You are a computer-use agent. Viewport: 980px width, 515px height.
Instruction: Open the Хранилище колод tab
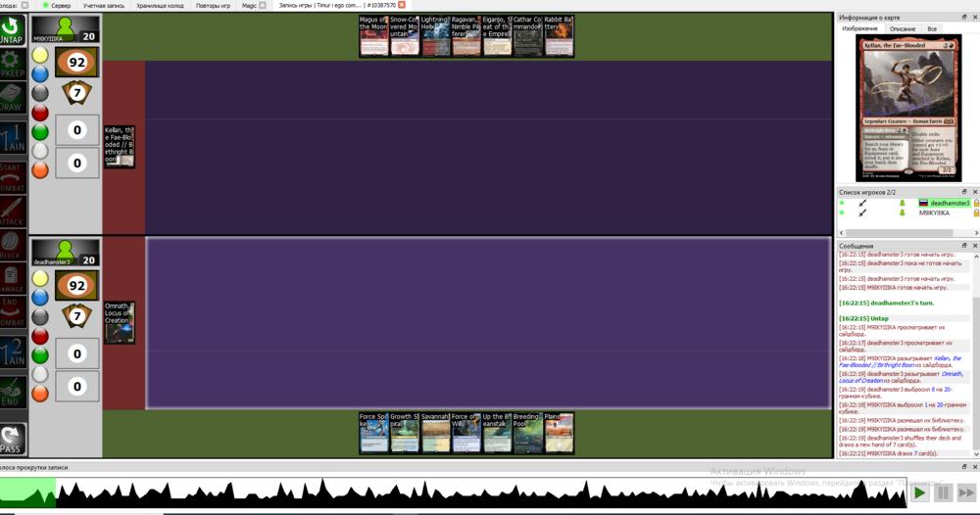(159, 5)
